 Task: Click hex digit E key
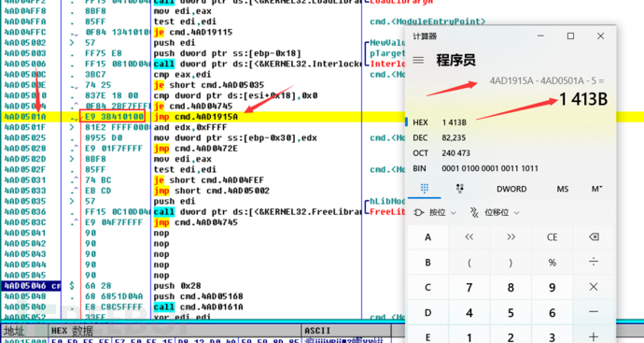[x=427, y=337]
